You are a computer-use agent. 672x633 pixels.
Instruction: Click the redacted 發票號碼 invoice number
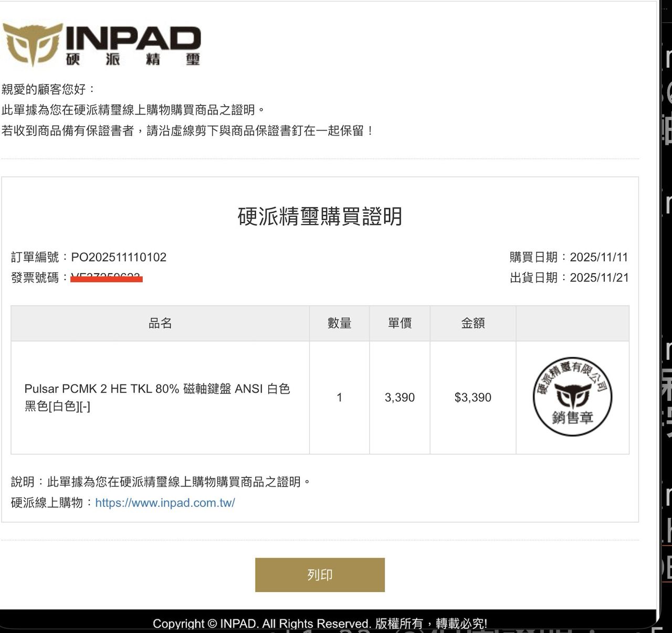(x=106, y=277)
